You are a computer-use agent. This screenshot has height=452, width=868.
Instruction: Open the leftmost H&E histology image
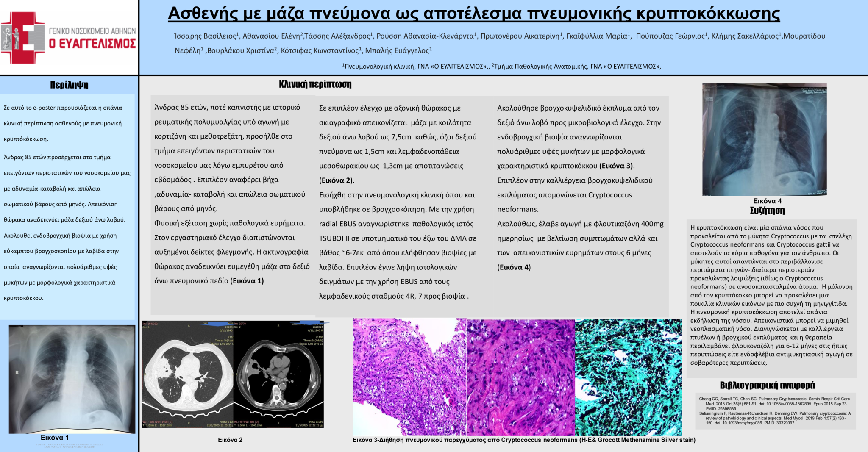(409, 377)
